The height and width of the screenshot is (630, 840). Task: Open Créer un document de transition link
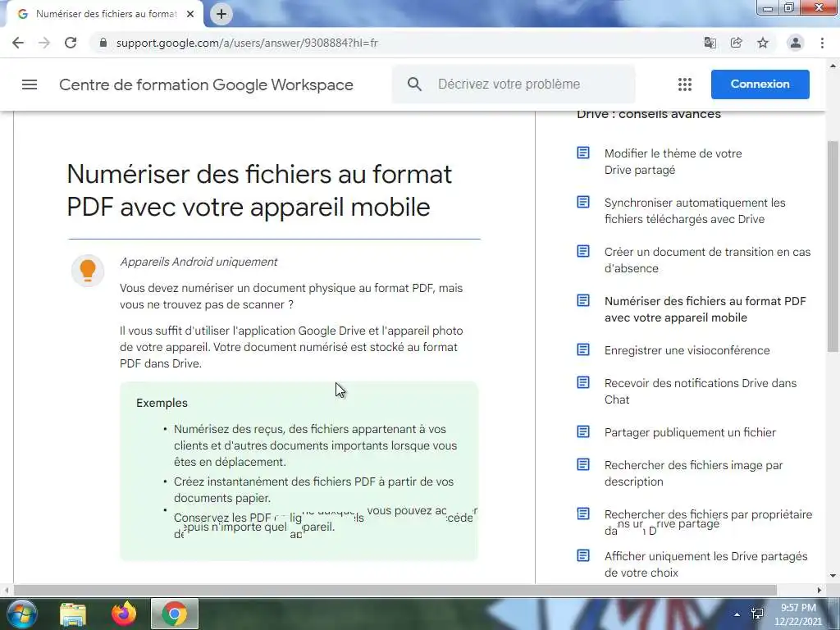point(707,260)
